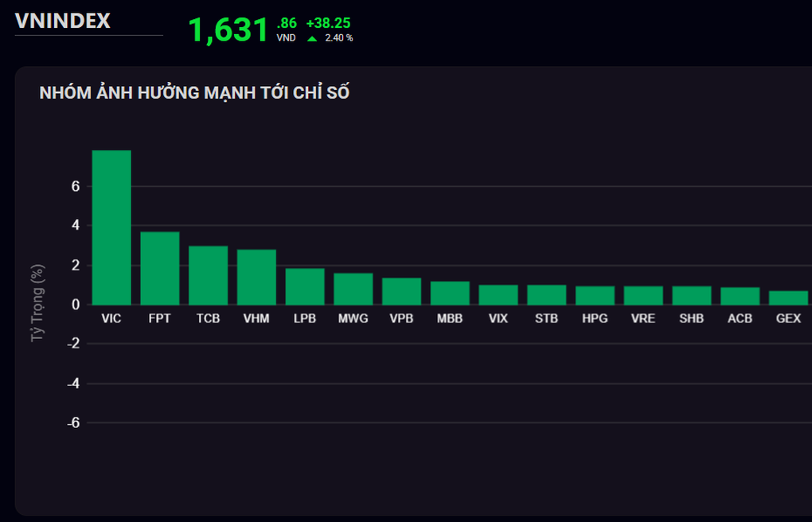Select the LPB bar on the chart

point(304,286)
